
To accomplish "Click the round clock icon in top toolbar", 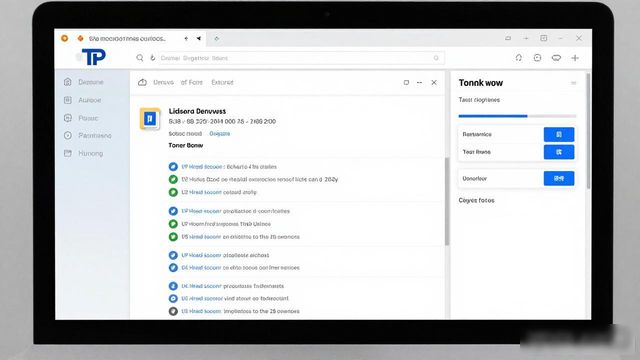I will [x=537, y=58].
